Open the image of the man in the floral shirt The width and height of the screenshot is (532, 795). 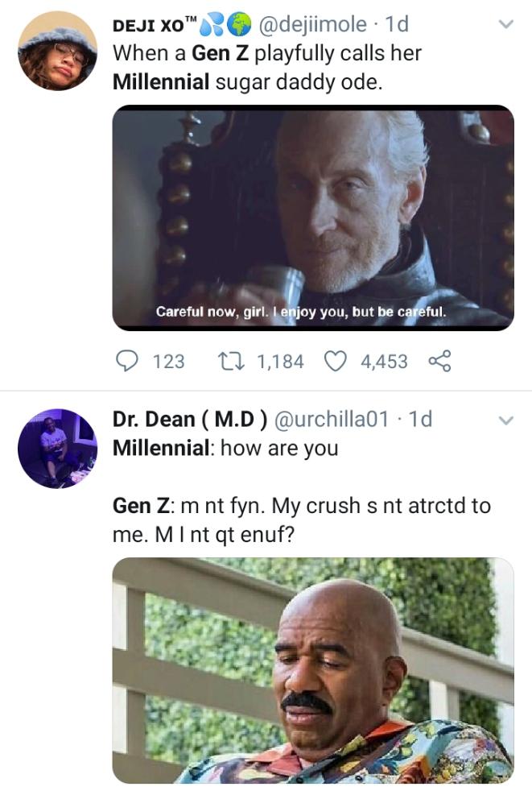click(x=312, y=670)
